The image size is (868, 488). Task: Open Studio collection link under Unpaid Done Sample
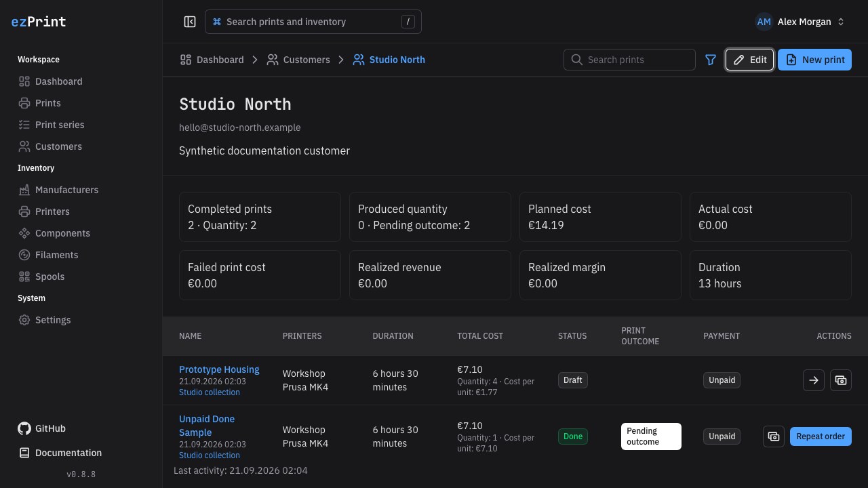click(210, 455)
